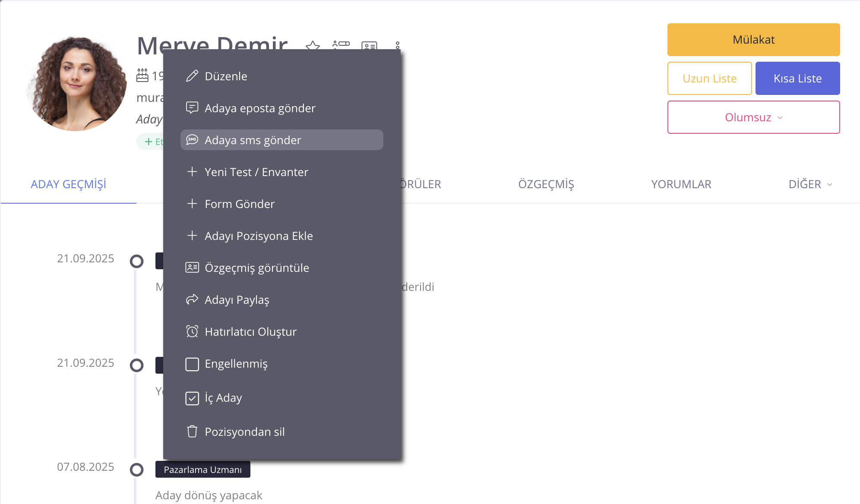Open the ID card icon in header
This screenshot has width=860, height=504.
(369, 45)
